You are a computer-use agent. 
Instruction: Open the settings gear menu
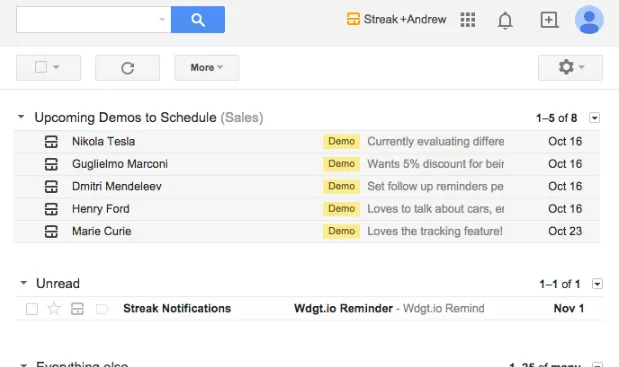(x=570, y=68)
